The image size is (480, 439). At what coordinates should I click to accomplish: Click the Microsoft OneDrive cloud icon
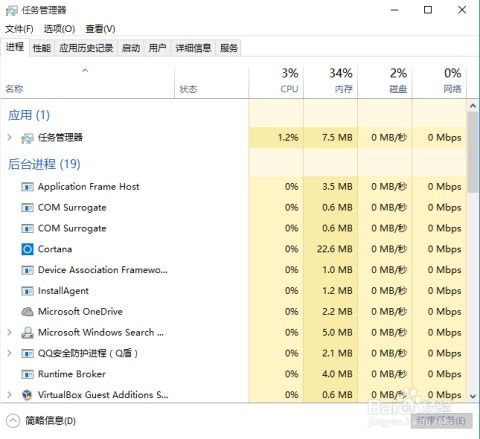27,312
